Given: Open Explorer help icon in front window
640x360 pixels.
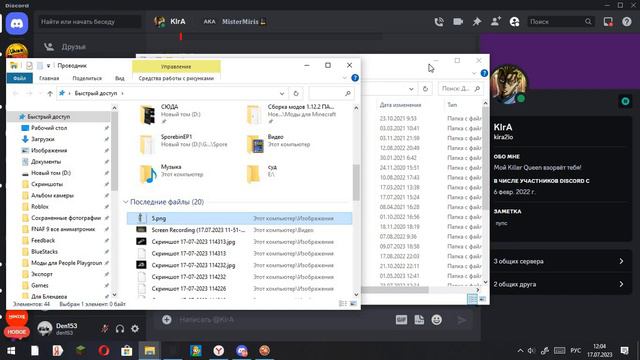Looking at the screenshot, I should pos(355,78).
